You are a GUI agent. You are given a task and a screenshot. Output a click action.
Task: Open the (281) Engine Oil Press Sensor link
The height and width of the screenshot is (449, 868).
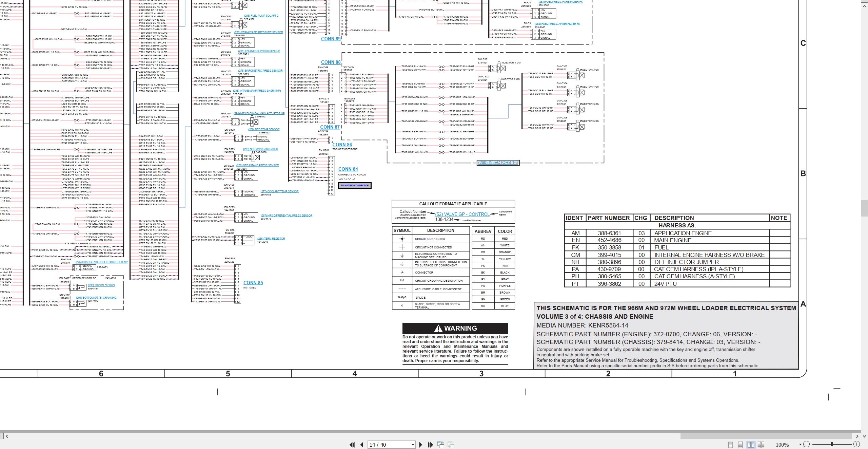click(x=259, y=51)
